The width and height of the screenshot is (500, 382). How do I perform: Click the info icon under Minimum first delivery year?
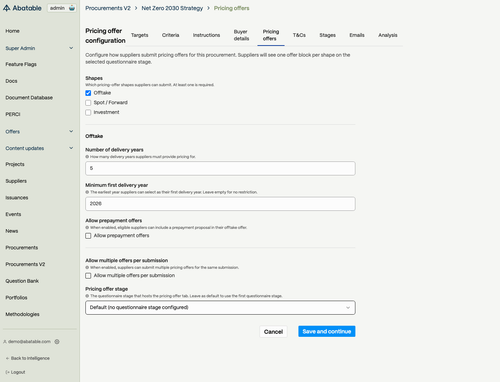87,192
